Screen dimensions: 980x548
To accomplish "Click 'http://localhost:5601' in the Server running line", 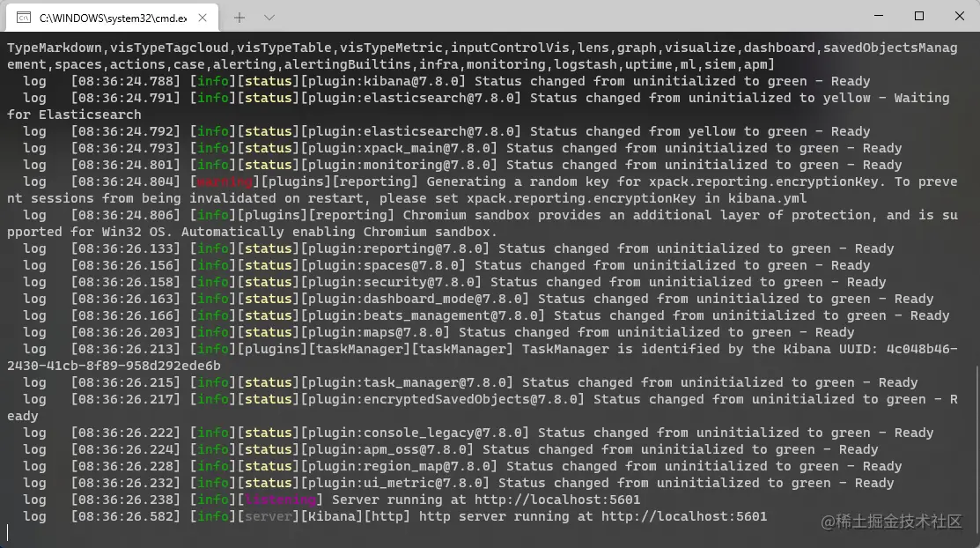I will [x=556, y=500].
